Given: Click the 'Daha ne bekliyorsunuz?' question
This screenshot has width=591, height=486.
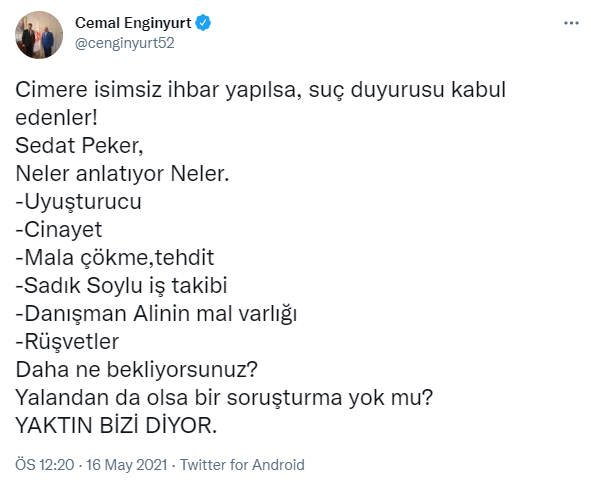Looking at the screenshot, I should 136,369.
